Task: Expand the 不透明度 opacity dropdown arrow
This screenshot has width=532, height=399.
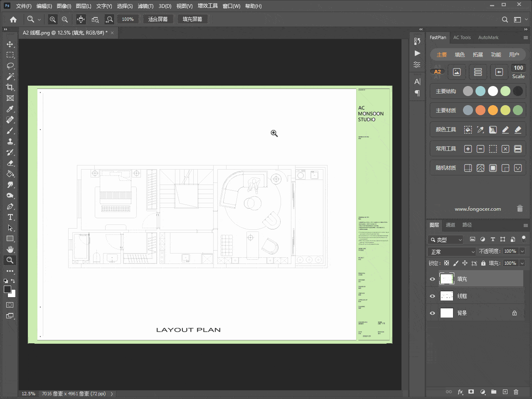Action: click(522, 251)
